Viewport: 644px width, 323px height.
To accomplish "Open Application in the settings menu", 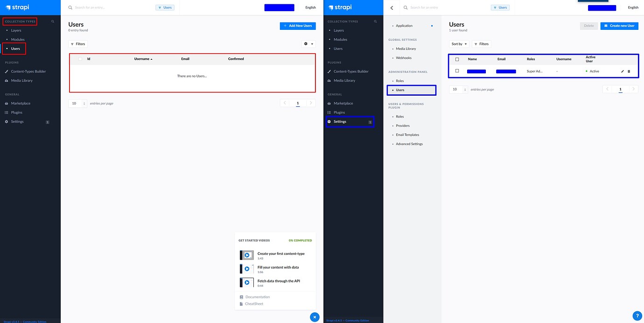I will (x=404, y=26).
